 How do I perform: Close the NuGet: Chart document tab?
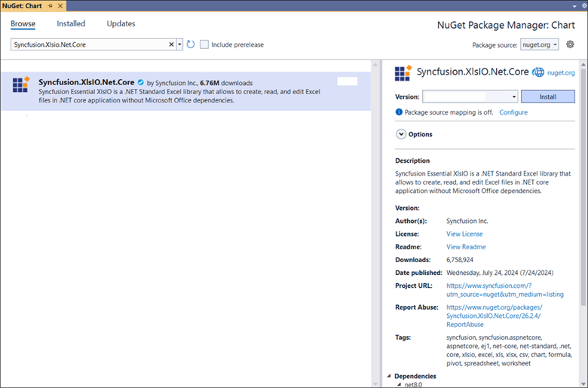[x=60, y=5]
